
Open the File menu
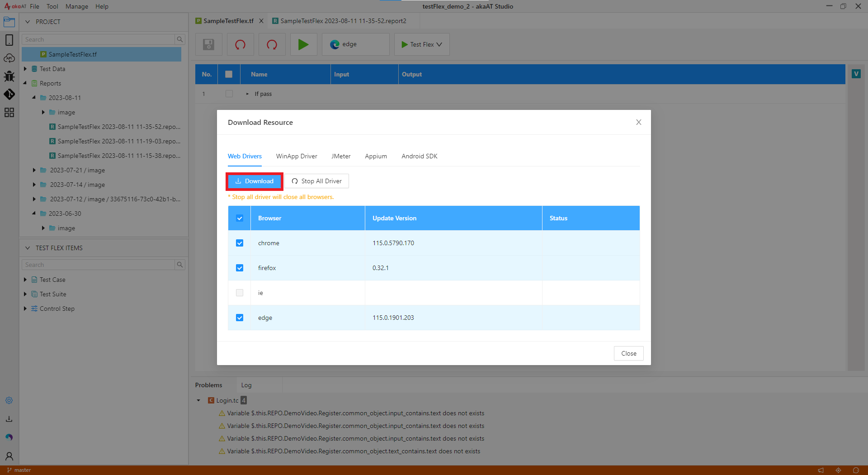(34, 6)
